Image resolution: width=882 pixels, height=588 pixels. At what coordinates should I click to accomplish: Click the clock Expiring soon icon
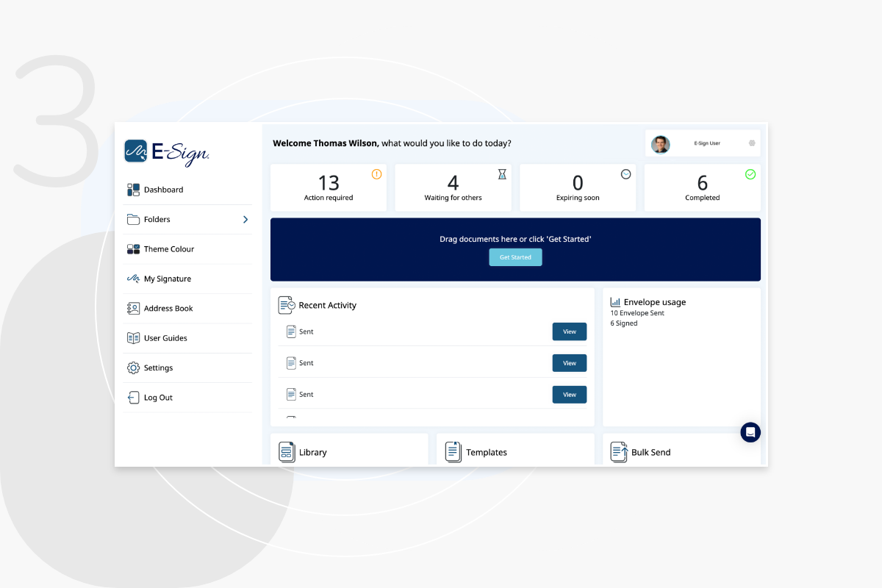tap(626, 174)
